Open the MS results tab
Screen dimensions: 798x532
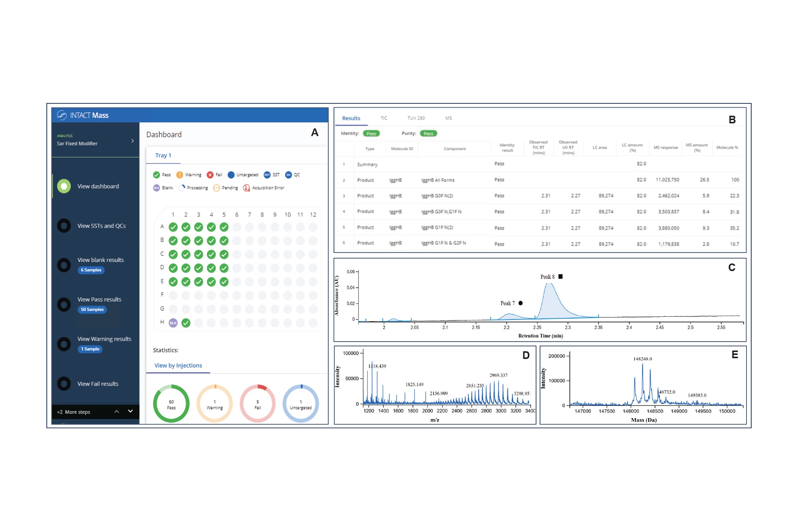[x=448, y=118]
